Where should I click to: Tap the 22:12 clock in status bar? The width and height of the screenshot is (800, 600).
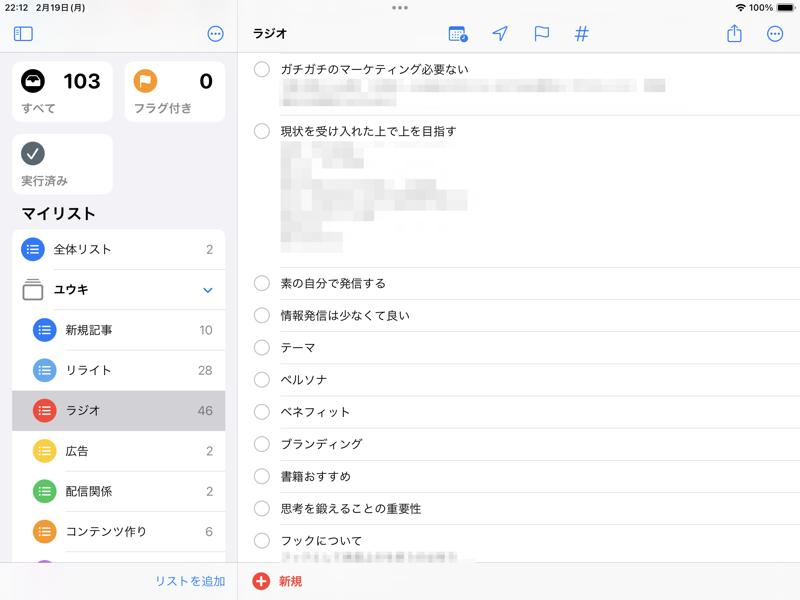click(16, 8)
